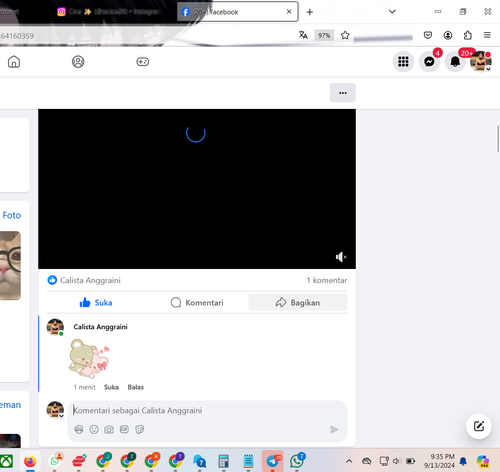
Task: Click the 1 menit comment timestamp
Action: point(84,387)
